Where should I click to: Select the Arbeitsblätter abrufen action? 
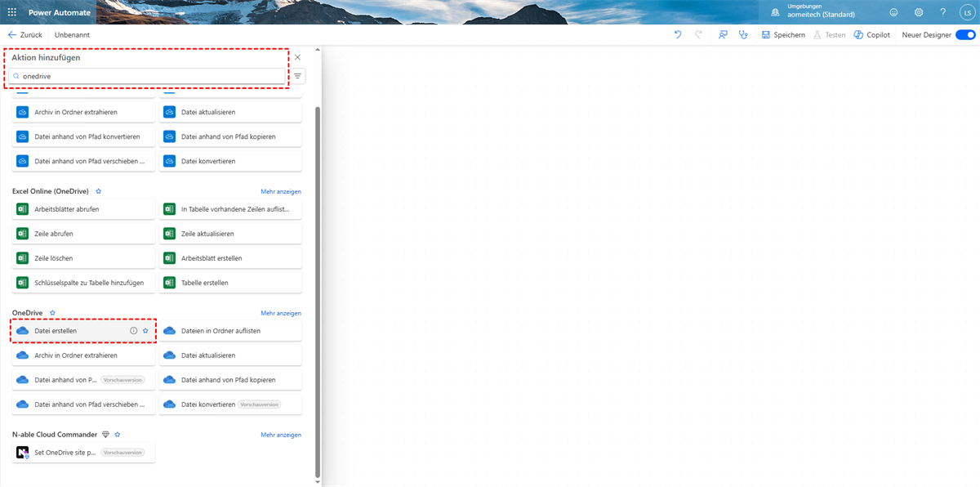pyautogui.click(x=83, y=209)
